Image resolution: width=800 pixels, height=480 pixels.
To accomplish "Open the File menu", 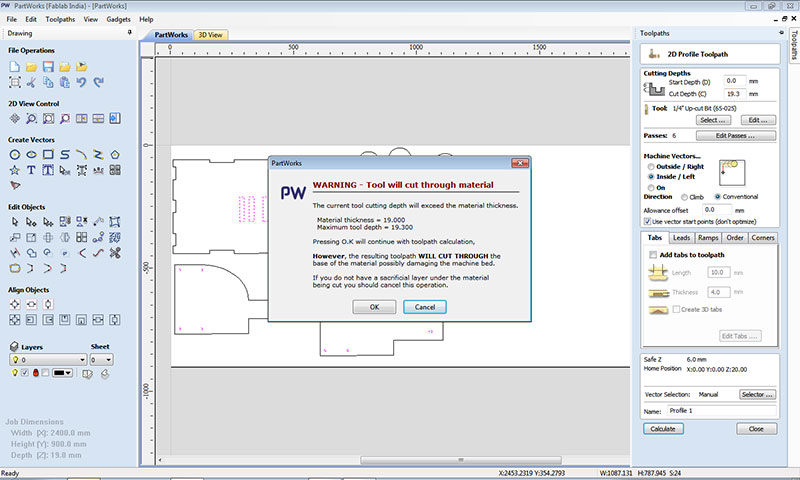I will [12, 19].
